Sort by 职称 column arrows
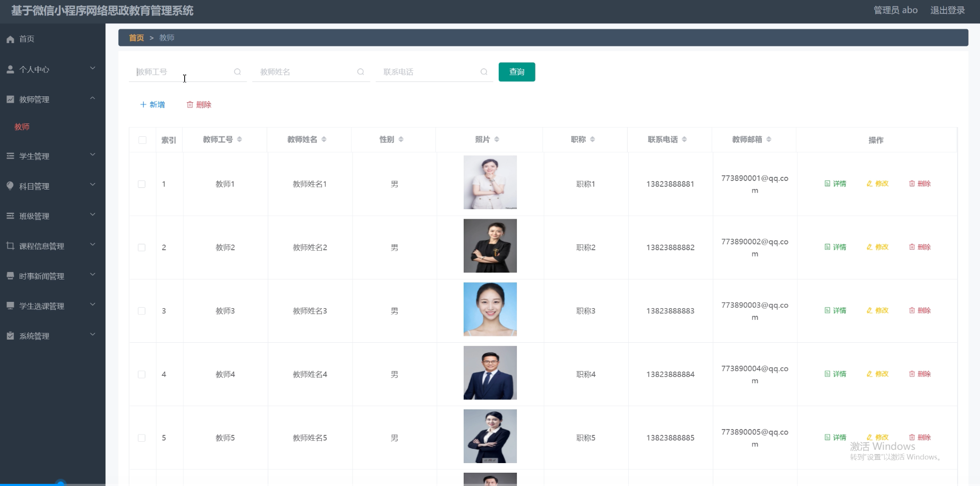This screenshot has height=486, width=980. 592,139
